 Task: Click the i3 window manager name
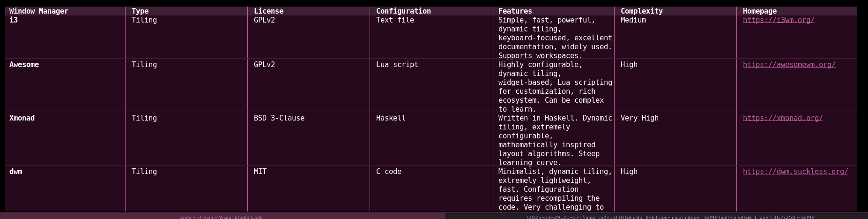(x=14, y=20)
